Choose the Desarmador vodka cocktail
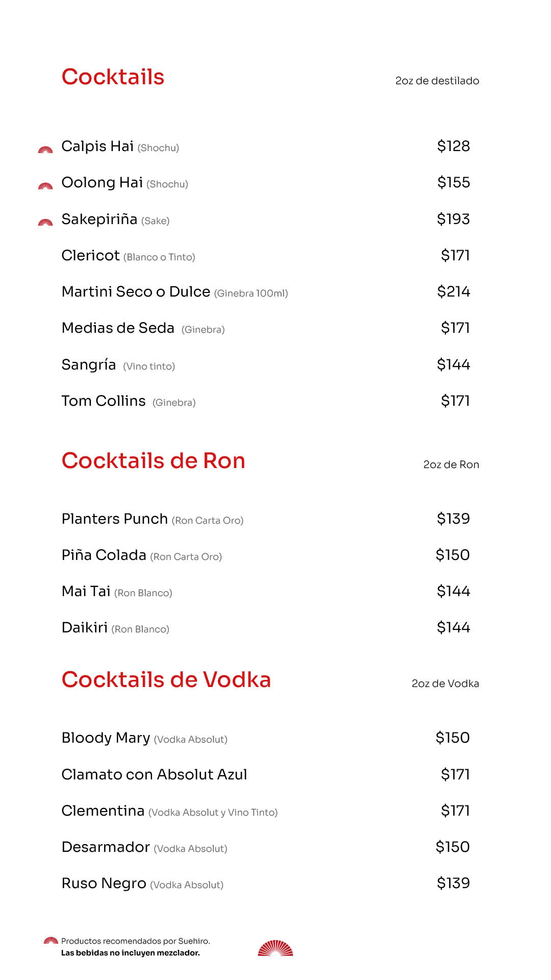 [106, 847]
